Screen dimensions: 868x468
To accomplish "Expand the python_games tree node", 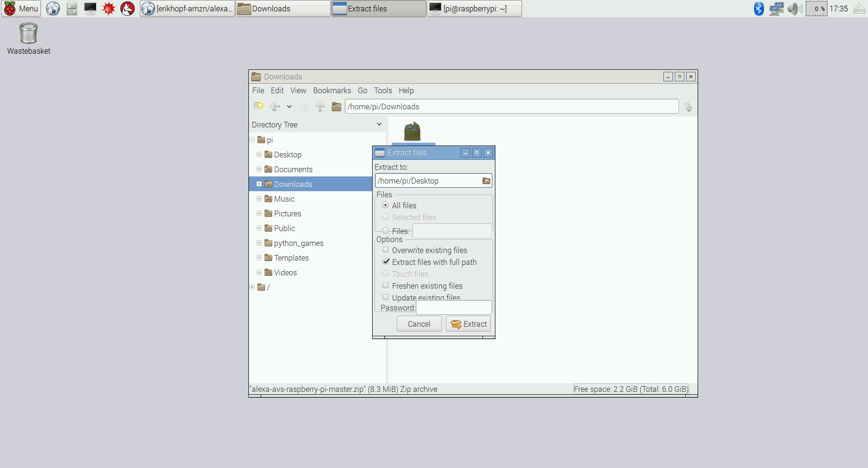I will 259,243.
